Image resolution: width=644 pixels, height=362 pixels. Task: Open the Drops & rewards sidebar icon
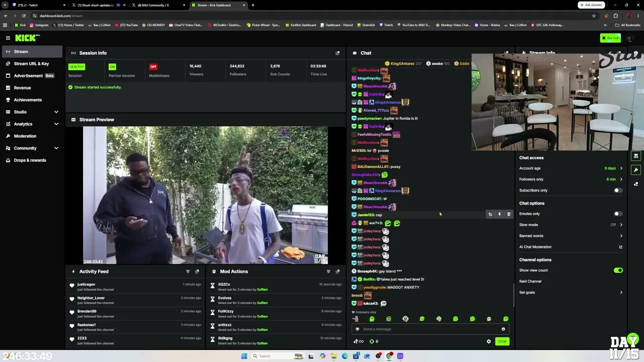8,160
